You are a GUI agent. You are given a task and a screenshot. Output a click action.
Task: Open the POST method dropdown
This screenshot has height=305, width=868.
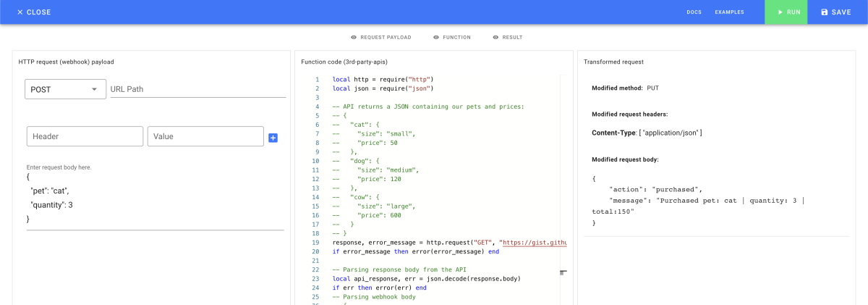point(65,89)
